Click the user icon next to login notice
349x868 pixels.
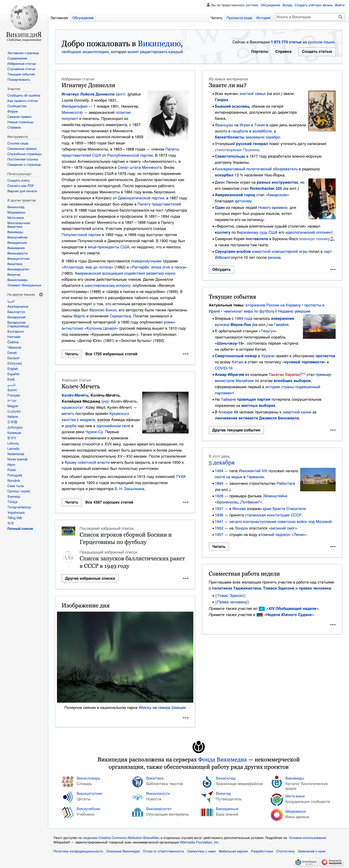point(208,5)
